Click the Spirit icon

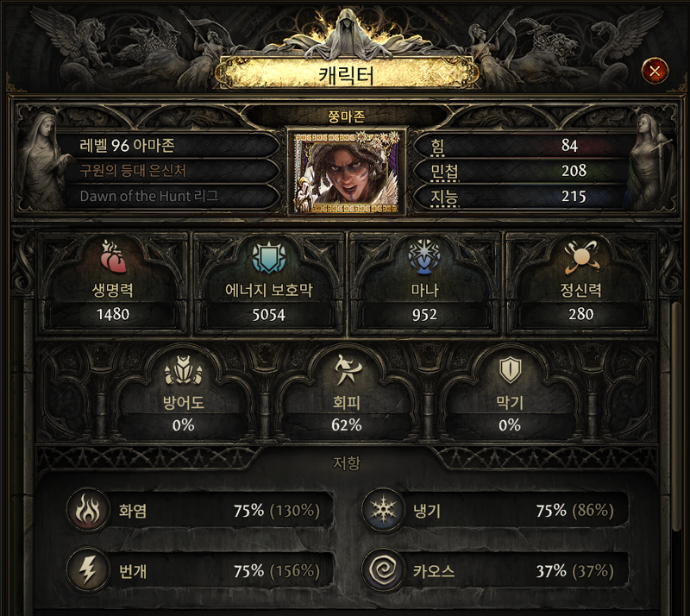click(x=580, y=256)
